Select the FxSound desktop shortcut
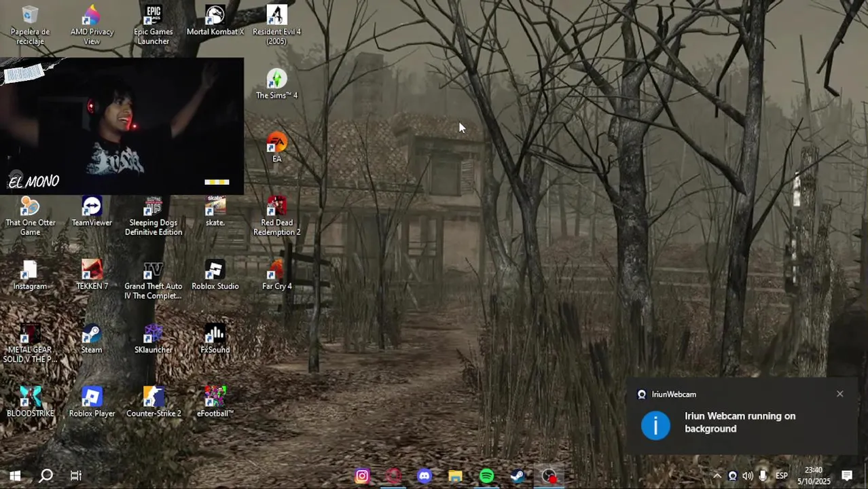 point(215,339)
